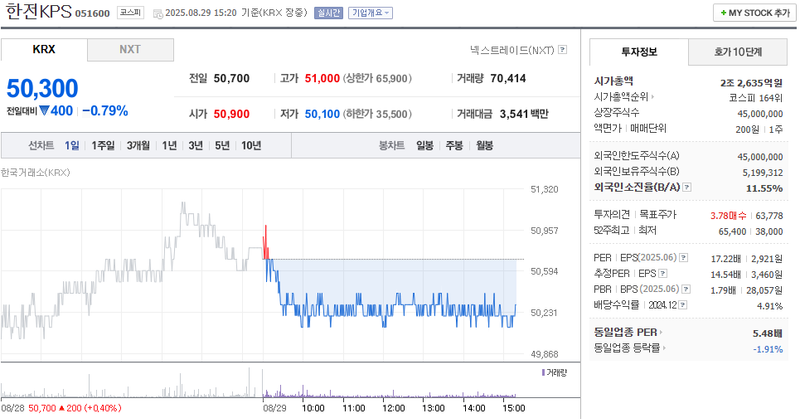Click the 고가 value 51,000

coord(322,79)
